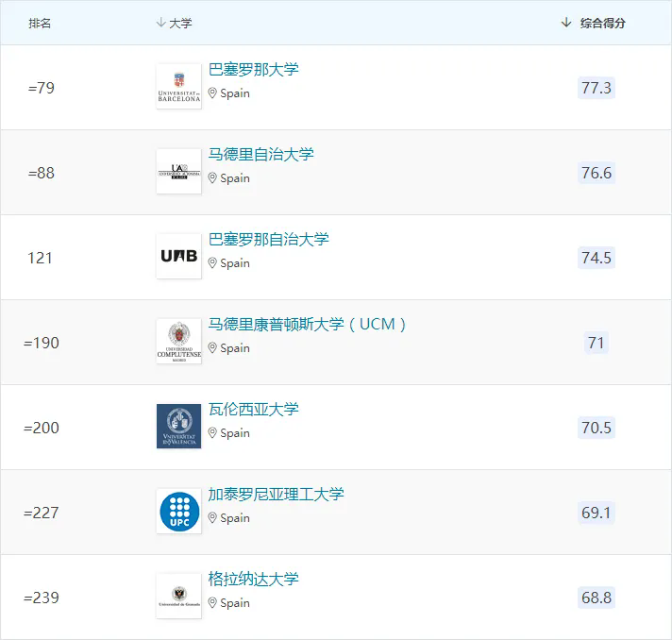Click the rank 121 cell
The height and width of the screenshot is (640, 672).
pos(40,258)
